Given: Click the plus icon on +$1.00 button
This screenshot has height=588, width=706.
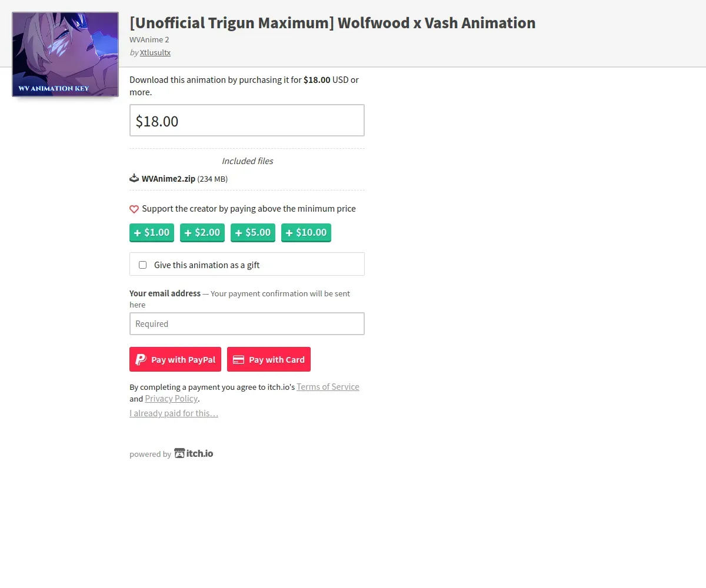Looking at the screenshot, I should pyautogui.click(x=138, y=233).
